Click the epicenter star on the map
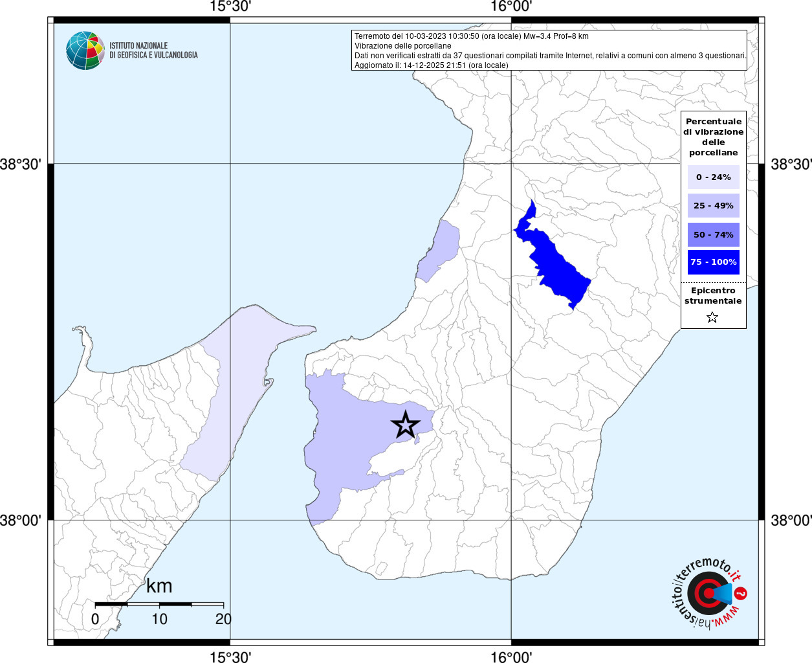The height and width of the screenshot is (663, 812). tap(406, 425)
